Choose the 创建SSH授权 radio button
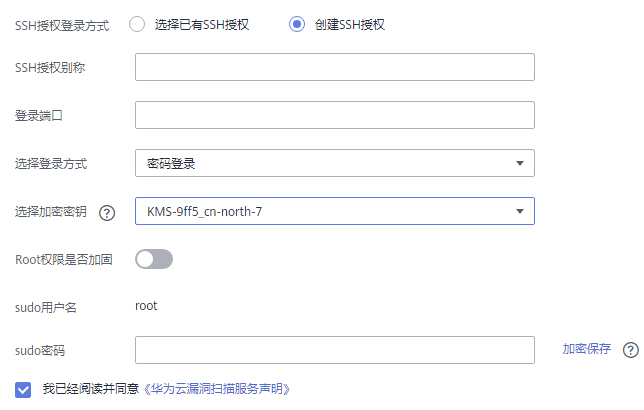 click(x=296, y=25)
